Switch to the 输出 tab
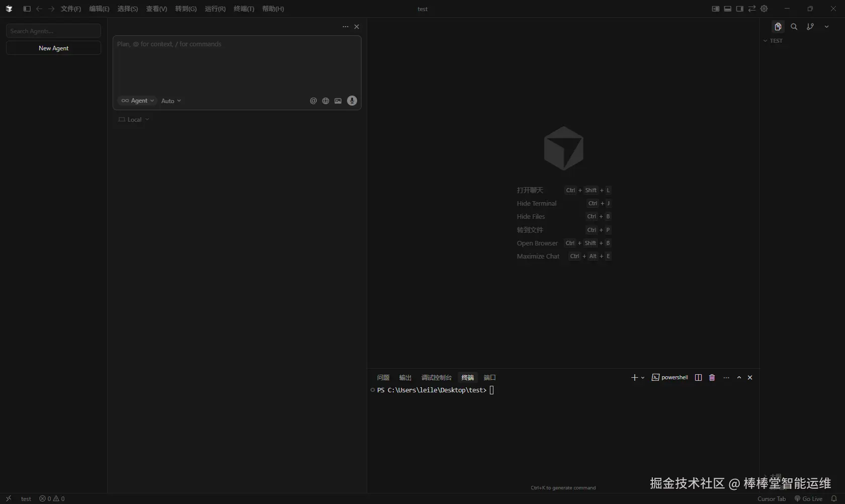The width and height of the screenshot is (845, 504). [405, 377]
